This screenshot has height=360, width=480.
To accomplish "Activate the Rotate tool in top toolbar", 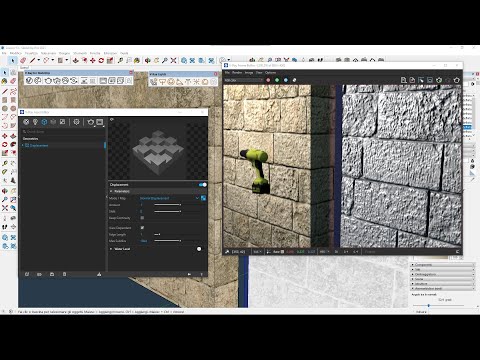I will 101,60.
